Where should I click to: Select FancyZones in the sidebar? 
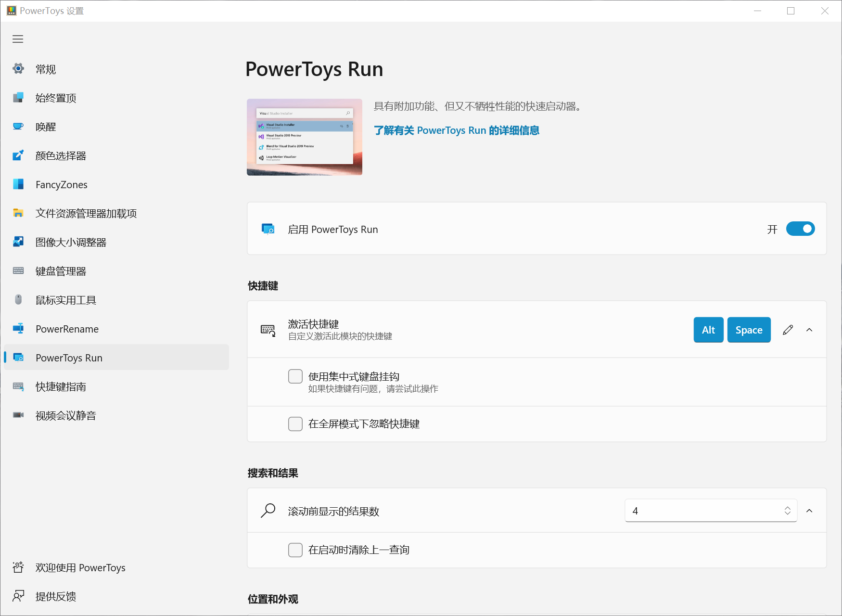116,184
